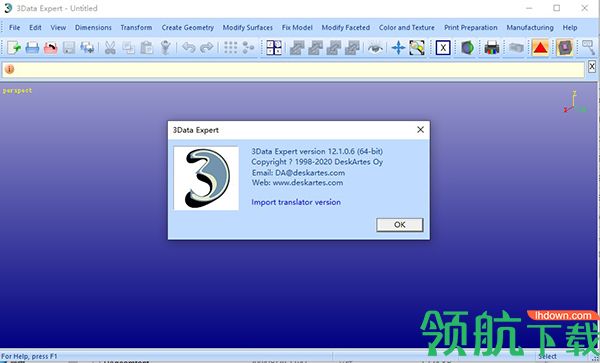
Task: Click the Select status bar entry
Action: coord(547,356)
